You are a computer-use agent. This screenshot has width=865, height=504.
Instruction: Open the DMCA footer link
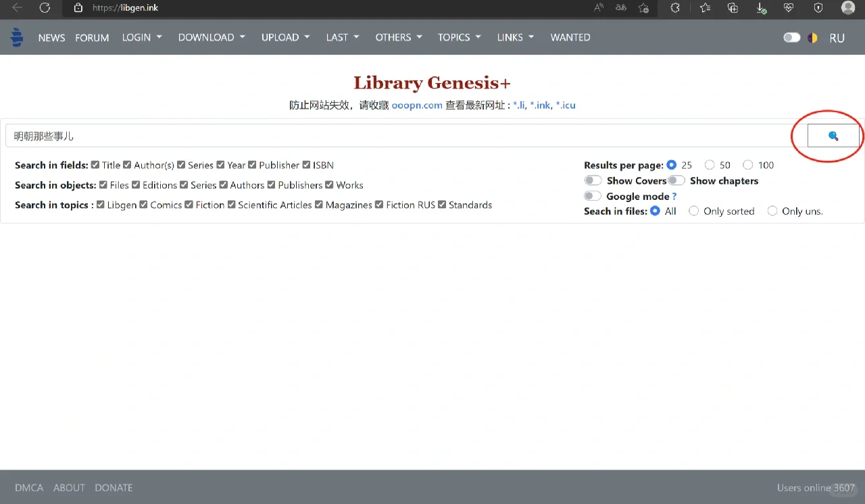tap(29, 488)
